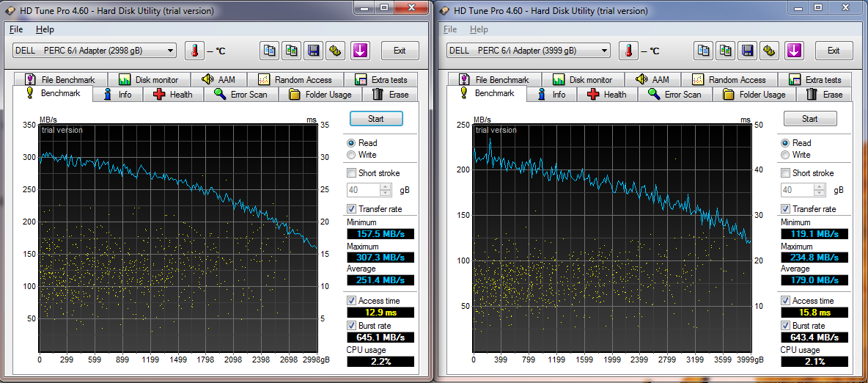This screenshot has height=383, width=868.
Task: Open the 2998 gB PERC 6/i drive dropdown
Action: click(x=94, y=51)
